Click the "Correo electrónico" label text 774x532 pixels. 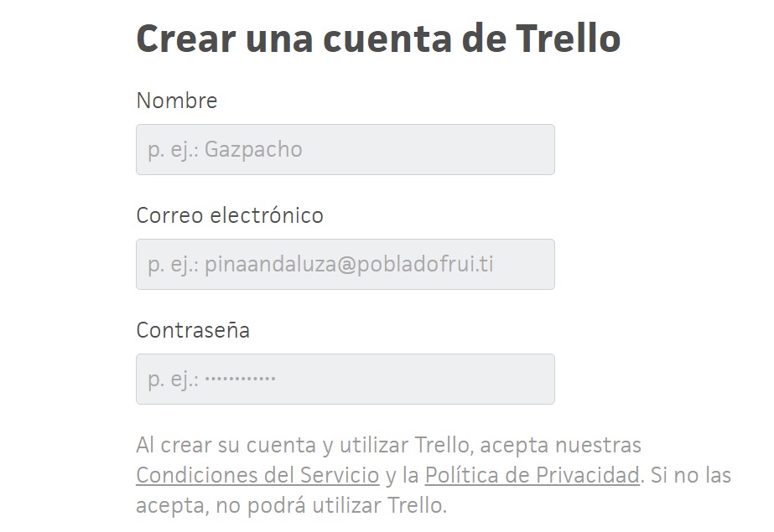230,215
